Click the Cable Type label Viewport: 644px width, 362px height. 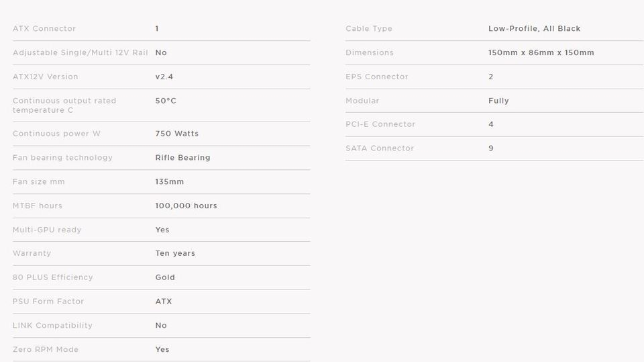[x=369, y=29]
